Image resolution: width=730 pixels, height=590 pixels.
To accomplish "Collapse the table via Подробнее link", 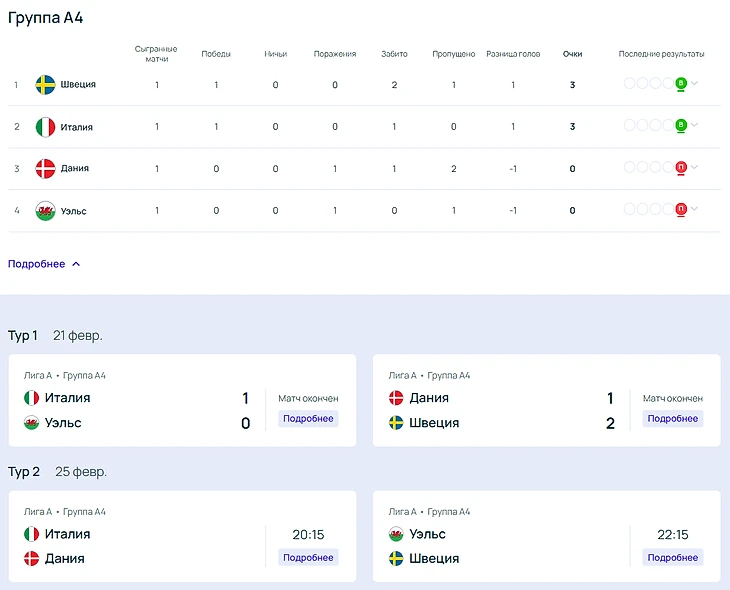I will point(44,264).
